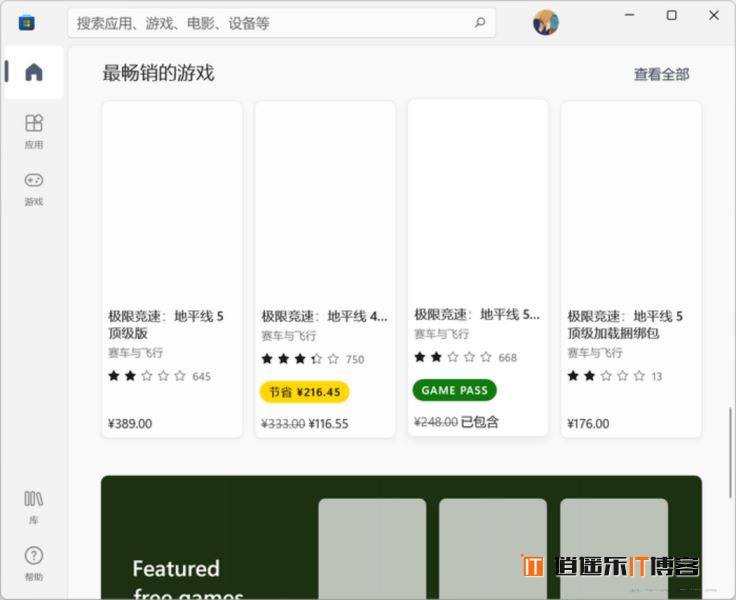This screenshot has width=736, height=600.
Task: Focus the search box 搜索应用、游戏、电影、设备等
Action: pyautogui.click(x=282, y=23)
